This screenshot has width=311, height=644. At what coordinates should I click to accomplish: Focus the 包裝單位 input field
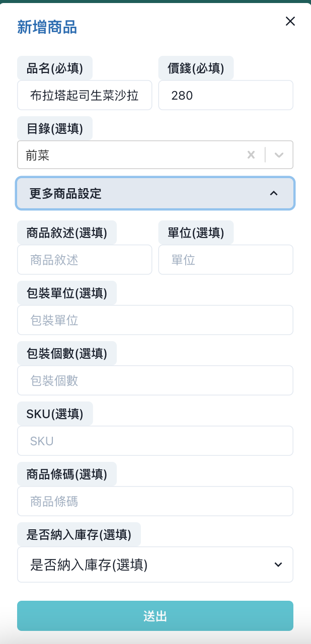point(155,320)
